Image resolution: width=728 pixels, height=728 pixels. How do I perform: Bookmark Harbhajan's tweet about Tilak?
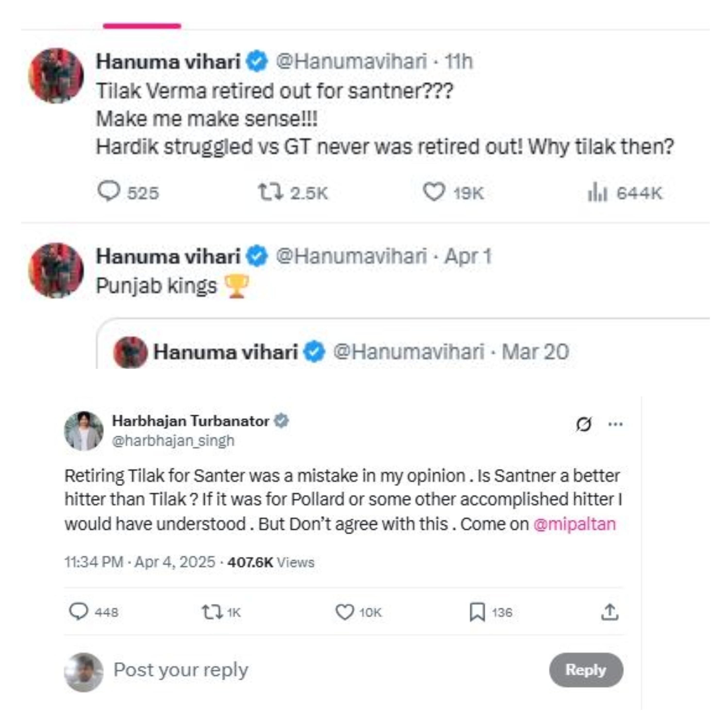click(477, 612)
